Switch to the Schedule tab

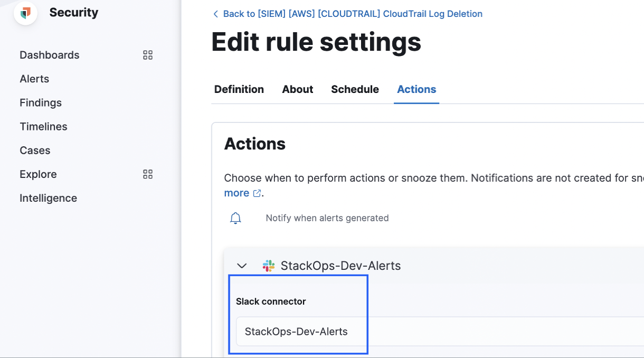click(x=355, y=89)
